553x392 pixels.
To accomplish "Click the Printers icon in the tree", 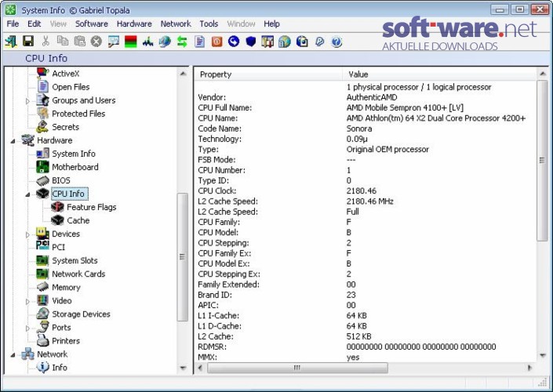I will [x=42, y=340].
